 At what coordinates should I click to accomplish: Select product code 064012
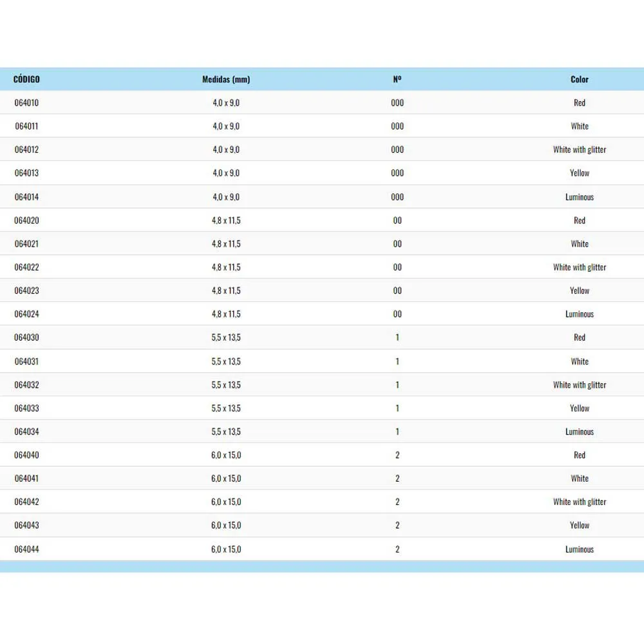26,149
